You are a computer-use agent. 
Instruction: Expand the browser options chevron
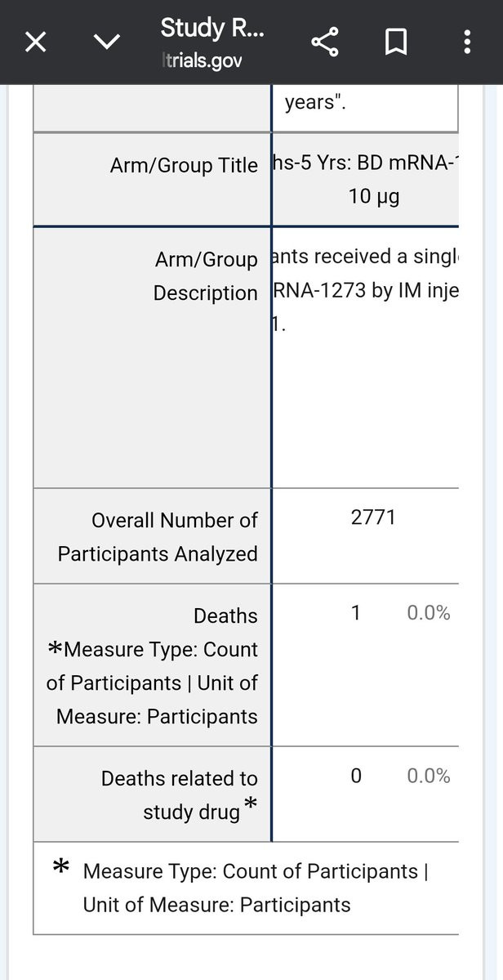tap(106, 42)
